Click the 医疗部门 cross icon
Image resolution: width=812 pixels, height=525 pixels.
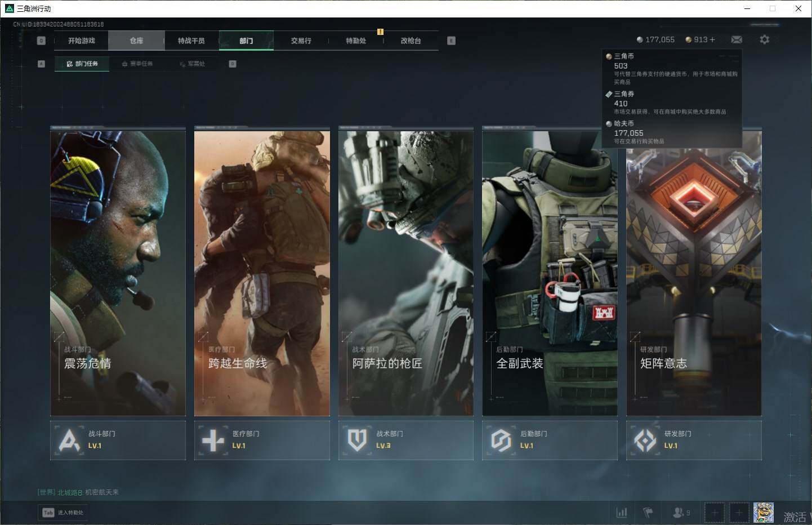(x=213, y=440)
